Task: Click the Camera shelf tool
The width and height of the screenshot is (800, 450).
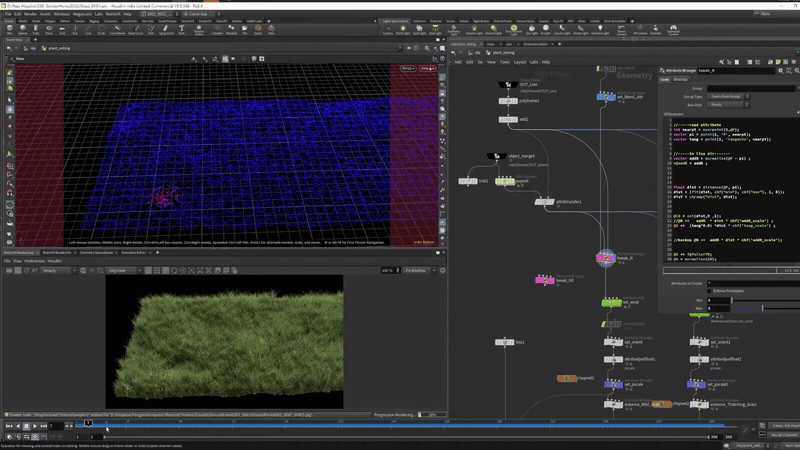Action: [x=388, y=30]
